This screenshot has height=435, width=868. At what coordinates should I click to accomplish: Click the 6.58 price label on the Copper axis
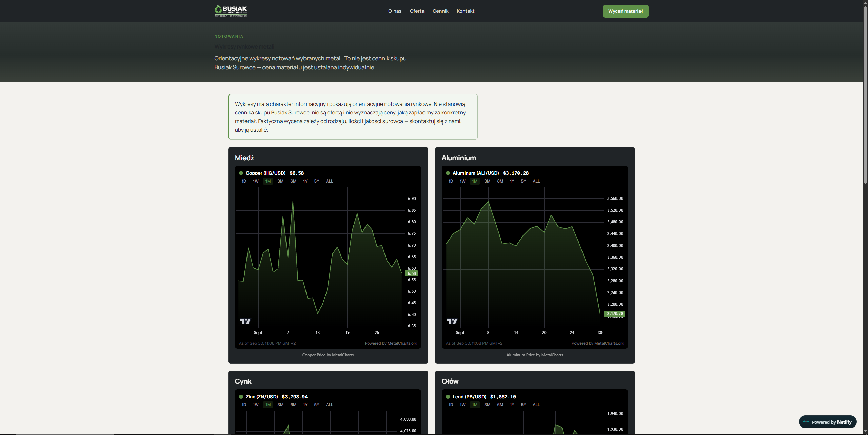(412, 273)
